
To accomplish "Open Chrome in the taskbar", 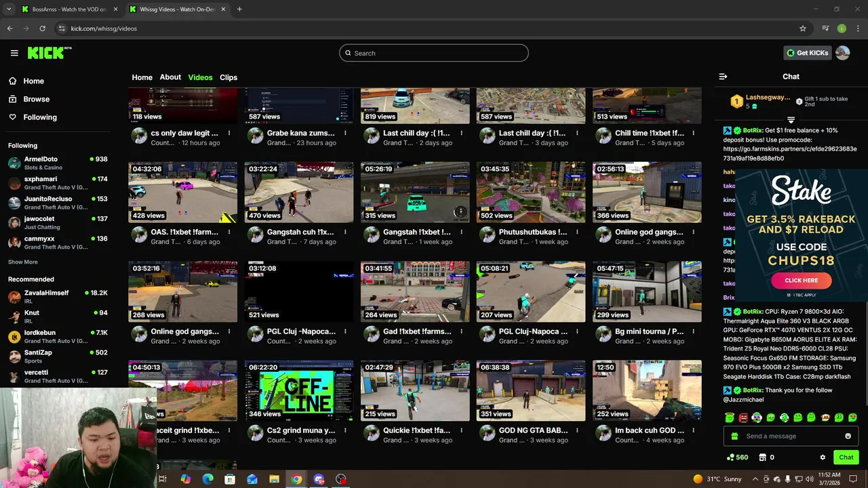I will [296, 479].
